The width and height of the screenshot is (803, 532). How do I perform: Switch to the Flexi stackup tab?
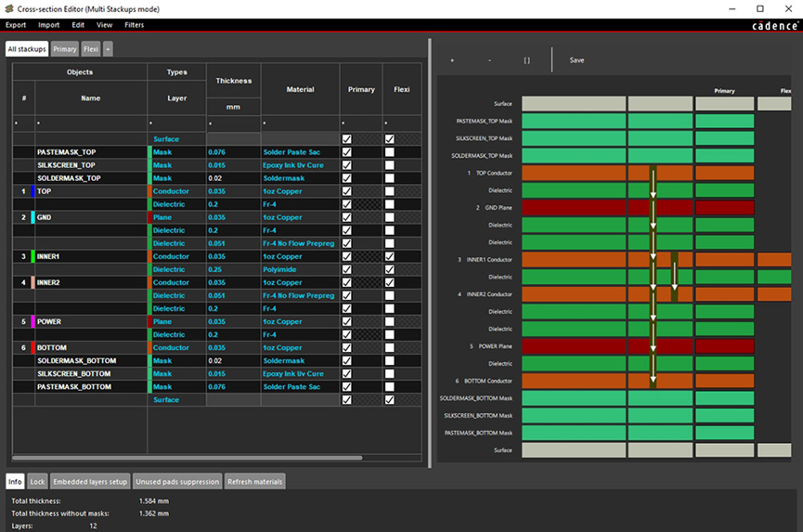(91, 49)
